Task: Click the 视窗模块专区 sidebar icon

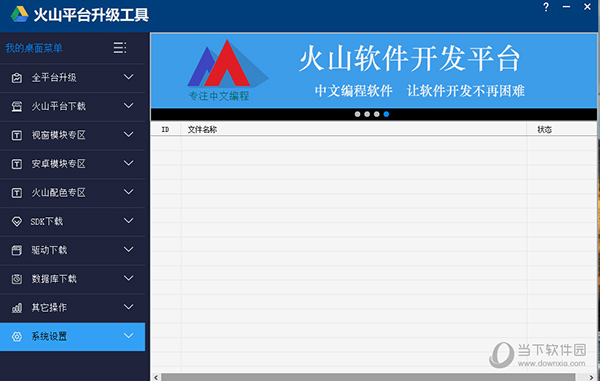Action: 16,135
